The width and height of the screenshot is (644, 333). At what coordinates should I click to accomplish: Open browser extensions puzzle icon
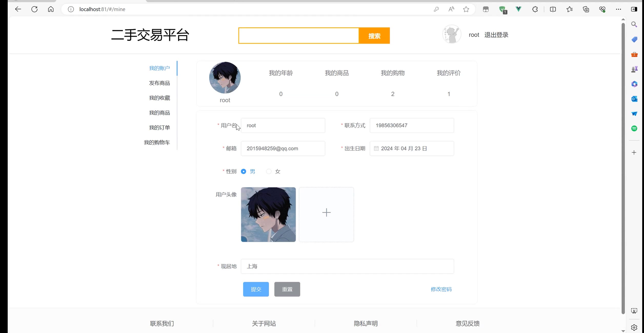[535, 9]
